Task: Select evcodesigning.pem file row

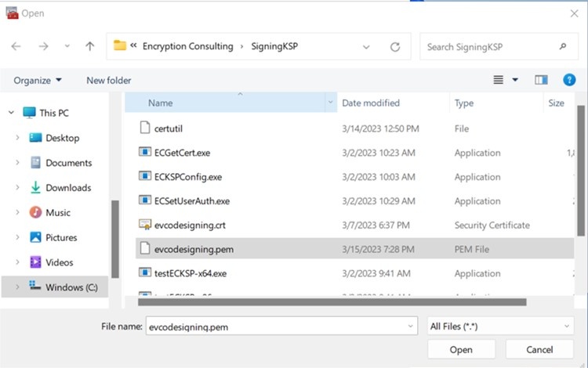Action: tap(354, 248)
